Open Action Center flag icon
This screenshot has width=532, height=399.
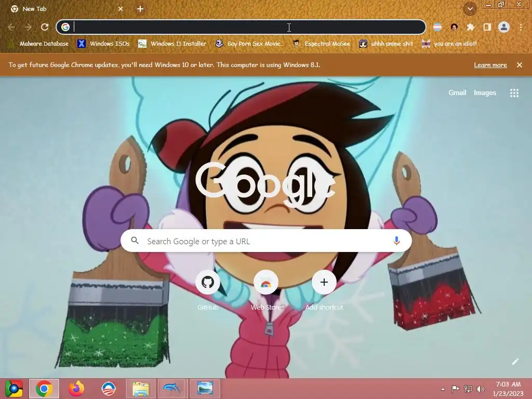tap(455, 389)
